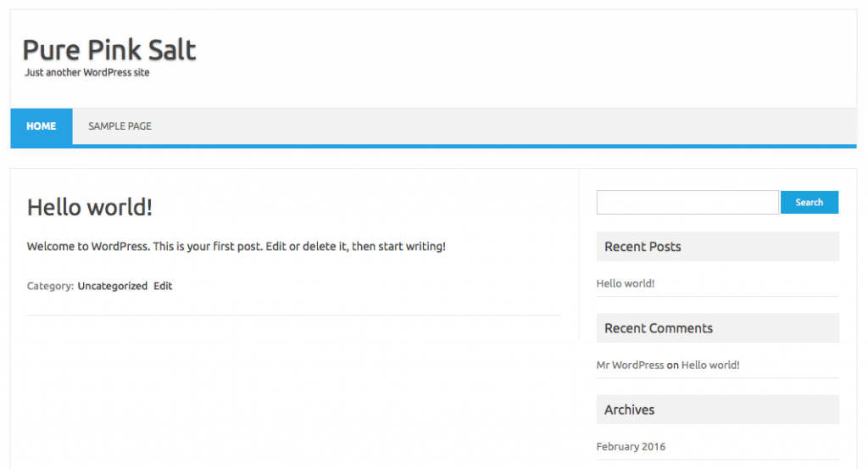The height and width of the screenshot is (469, 868).
Task: Click the blue Search button
Action: [810, 202]
